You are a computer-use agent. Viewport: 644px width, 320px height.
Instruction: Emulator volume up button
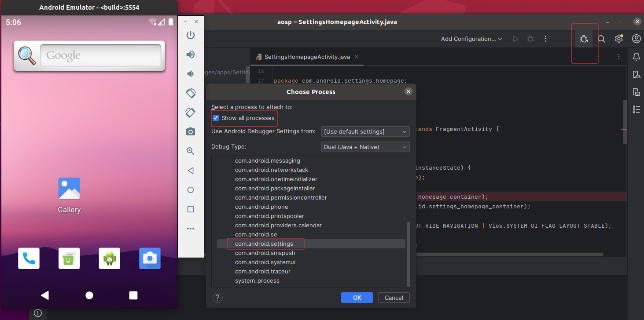pos(191,55)
